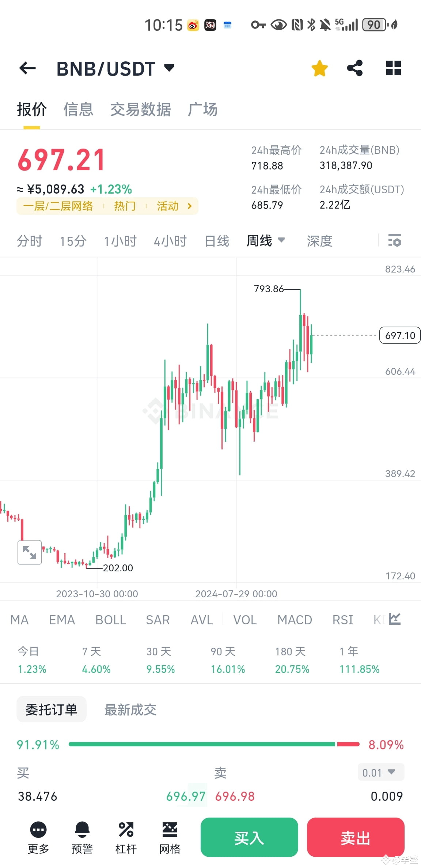The image size is (421, 868).
Task: Open chart settings icon beside 深度
Action: click(x=394, y=240)
